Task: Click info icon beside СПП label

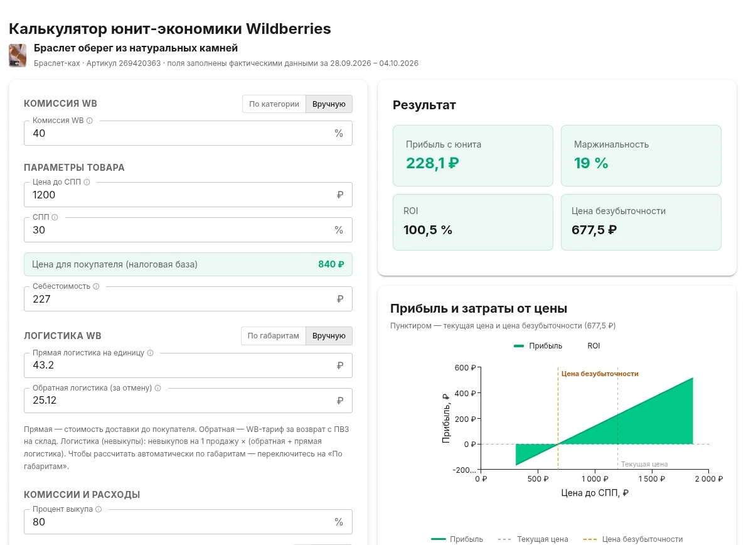Action: (55, 217)
